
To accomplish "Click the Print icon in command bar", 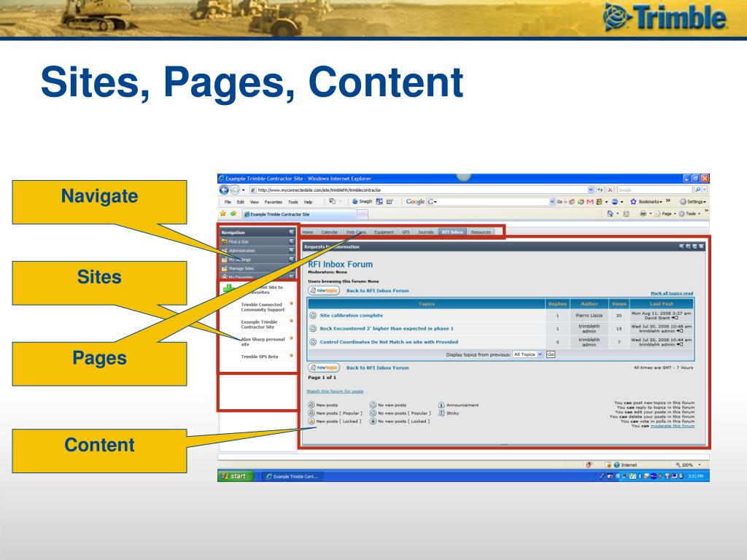I will pos(643,214).
